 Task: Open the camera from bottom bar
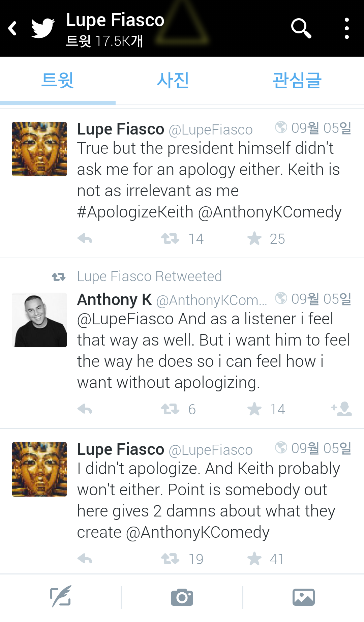182,597
